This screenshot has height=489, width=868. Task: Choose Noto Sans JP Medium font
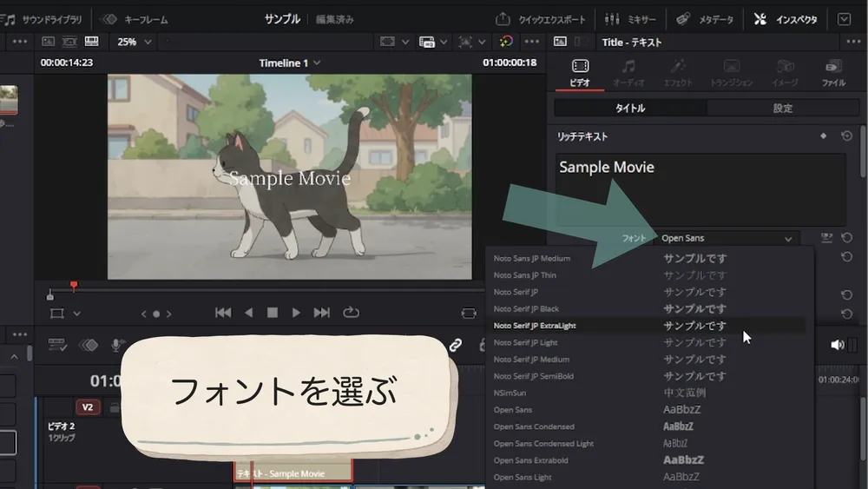645,258
